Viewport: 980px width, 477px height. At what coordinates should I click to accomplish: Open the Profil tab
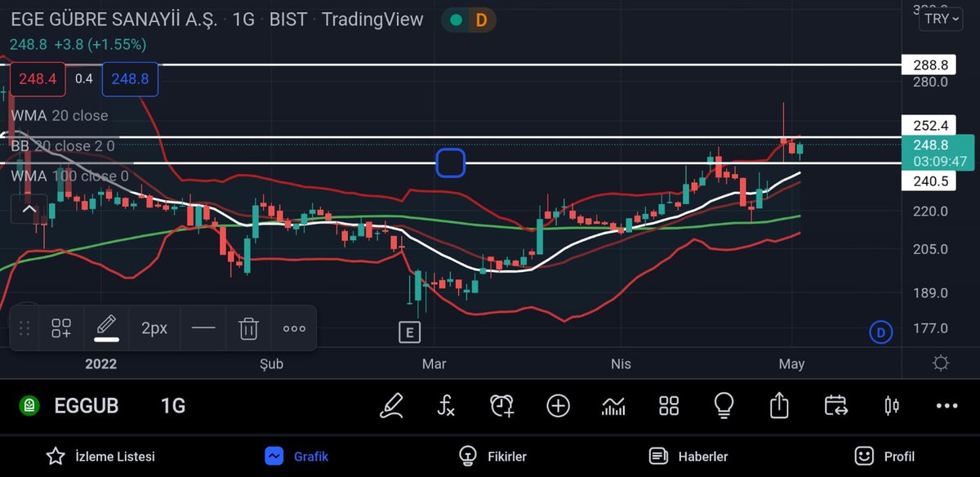click(884, 457)
